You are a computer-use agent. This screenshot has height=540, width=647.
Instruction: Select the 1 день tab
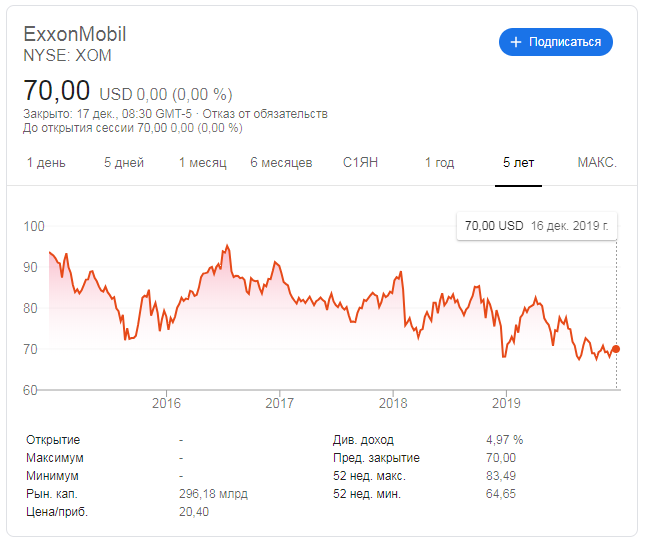(46, 163)
